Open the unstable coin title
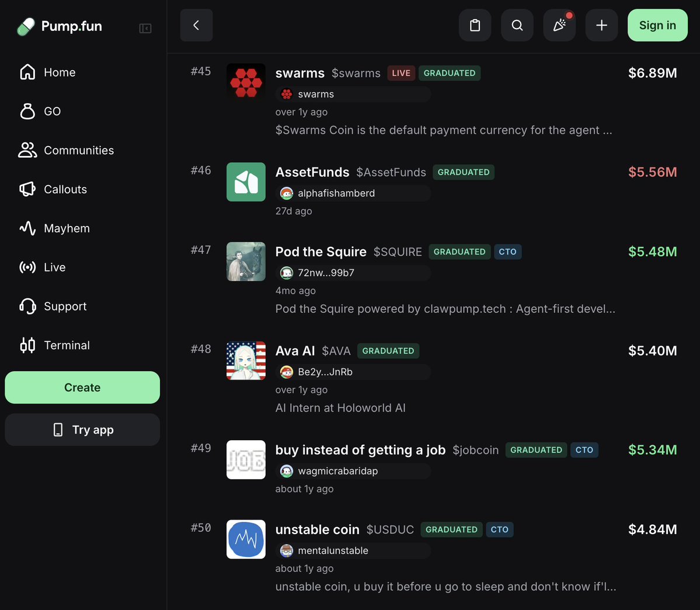700x610 pixels. (318, 529)
